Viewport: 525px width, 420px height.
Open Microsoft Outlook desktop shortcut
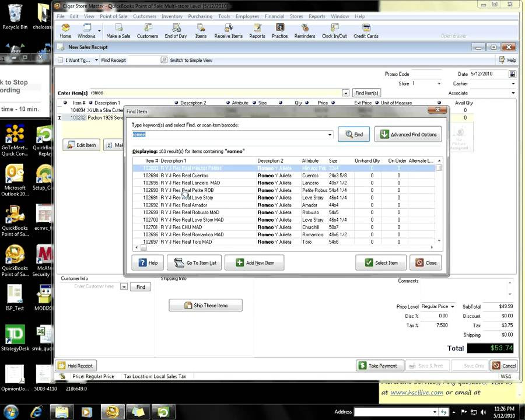(15, 181)
